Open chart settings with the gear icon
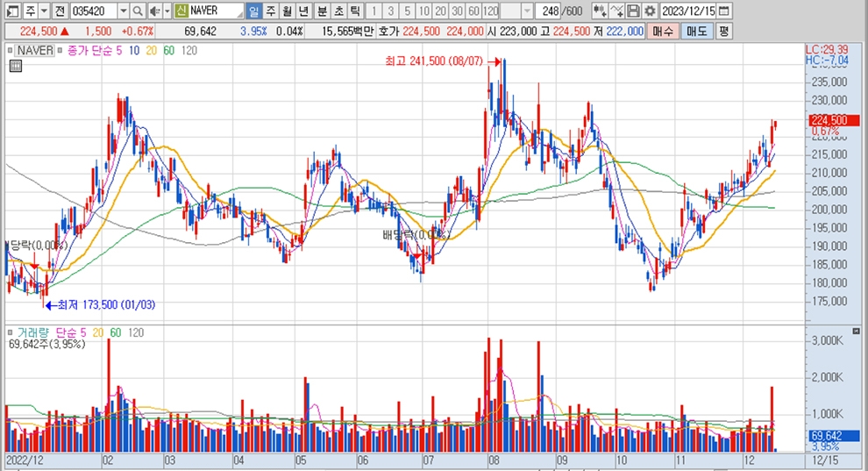 coord(649,11)
